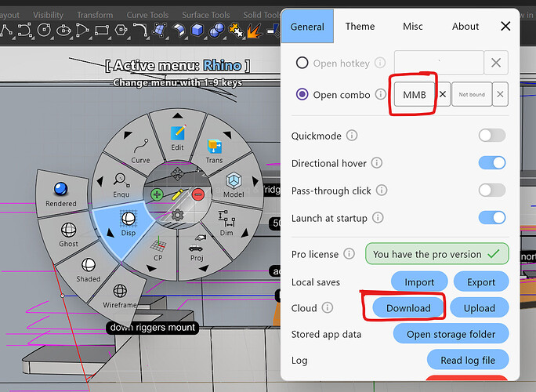The width and height of the screenshot is (536, 392).
Task: Select the Polygon hexagon tool
Action: coord(121,30)
